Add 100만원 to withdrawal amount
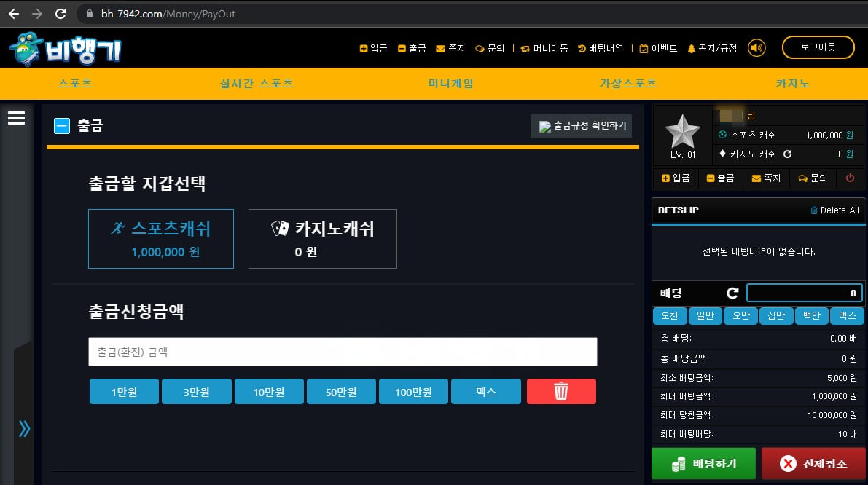 tap(413, 392)
